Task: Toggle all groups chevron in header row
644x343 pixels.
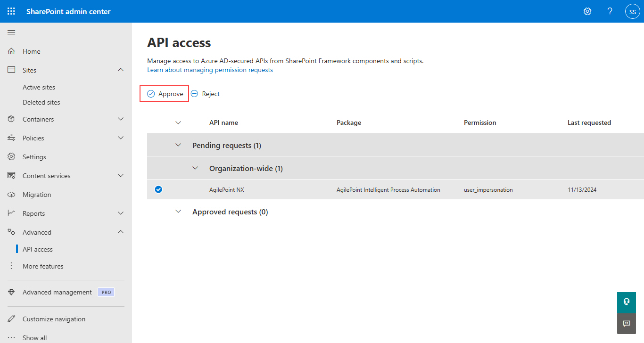Action: coord(178,122)
